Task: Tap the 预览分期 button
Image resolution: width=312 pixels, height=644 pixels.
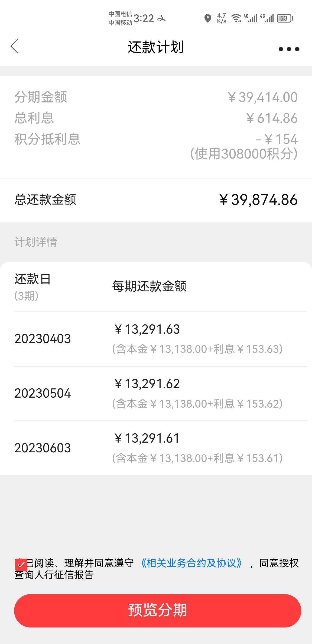Action: pyautogui.click(x=157, y=610)
